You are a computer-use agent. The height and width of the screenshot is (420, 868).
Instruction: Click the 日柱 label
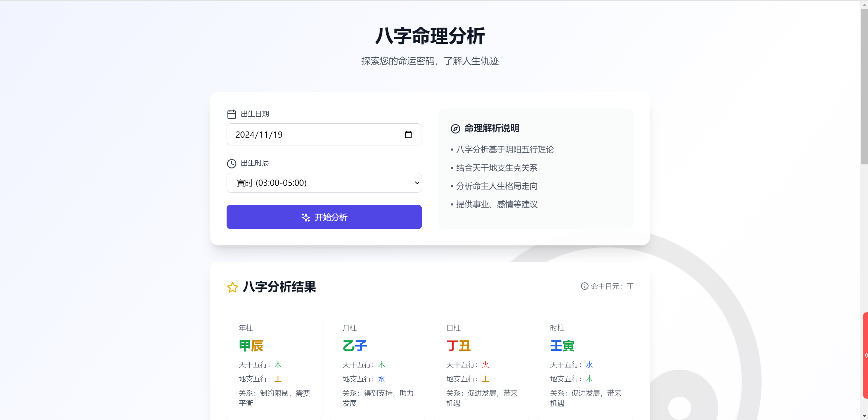[x=454, y=328]
